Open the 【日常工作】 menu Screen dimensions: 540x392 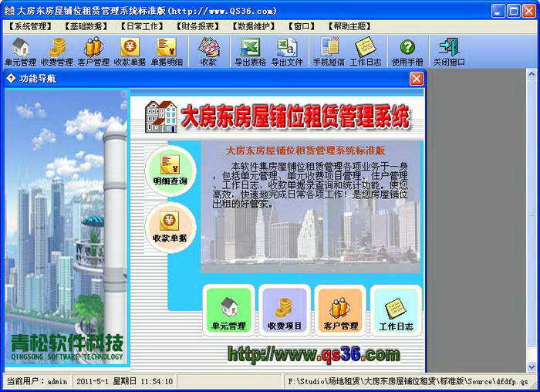(x=142, y=26)
